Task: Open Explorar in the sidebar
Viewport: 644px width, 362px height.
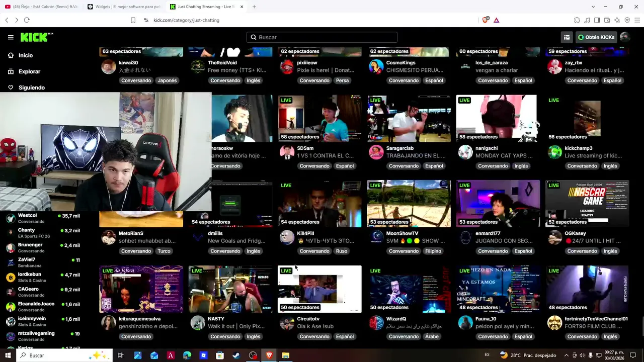Action: coord(29,71)
